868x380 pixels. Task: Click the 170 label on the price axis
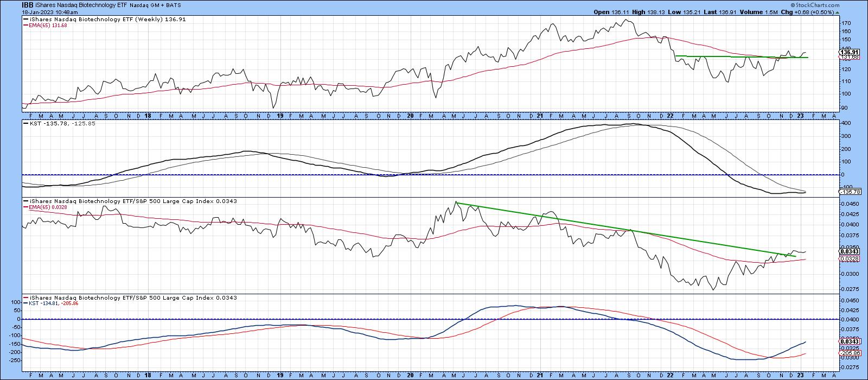pyautogui.click(x=846, y=23)
